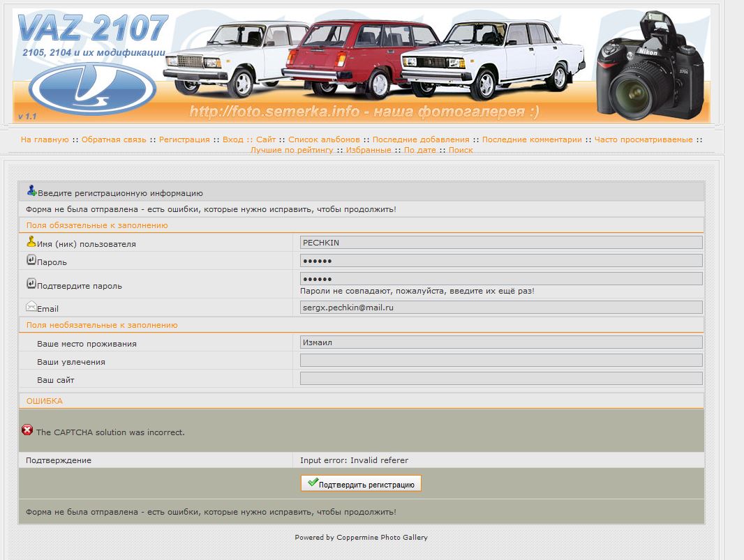
Task: Click the red CAPTCHA error icon
Action: pyautogui.click(x=27, y=430)
